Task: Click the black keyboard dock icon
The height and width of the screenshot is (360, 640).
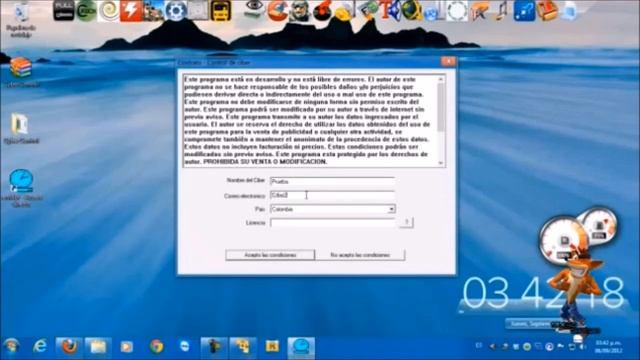Action: 64,11
